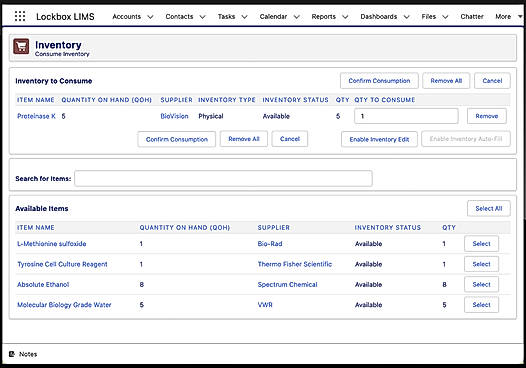Open the VWR supplier link
Image resolution: width=526 pixels, height=368 pixels.
[x=265, y=305]
